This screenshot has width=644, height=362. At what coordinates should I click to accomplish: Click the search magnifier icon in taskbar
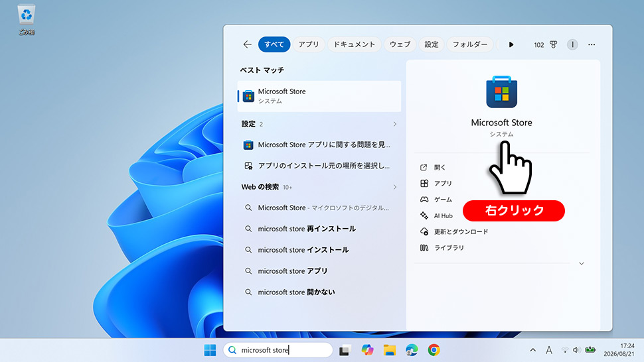coord(232,350)
